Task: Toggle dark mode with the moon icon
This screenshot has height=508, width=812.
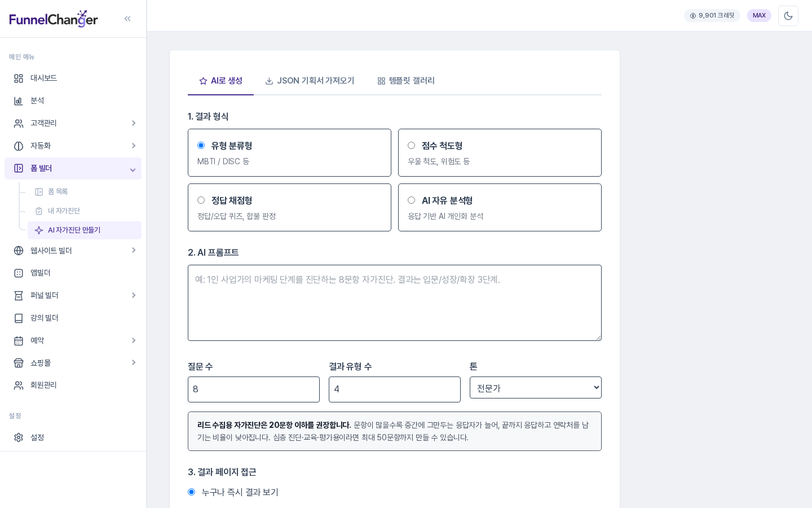Action: (x=788, y=16)
